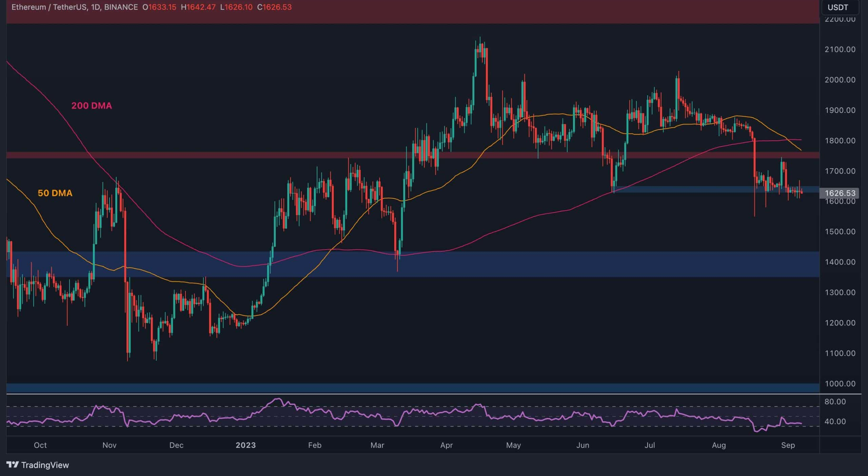Click the Sep date label
The width and height of the screenshot is (868, 476).
(788, 445)
